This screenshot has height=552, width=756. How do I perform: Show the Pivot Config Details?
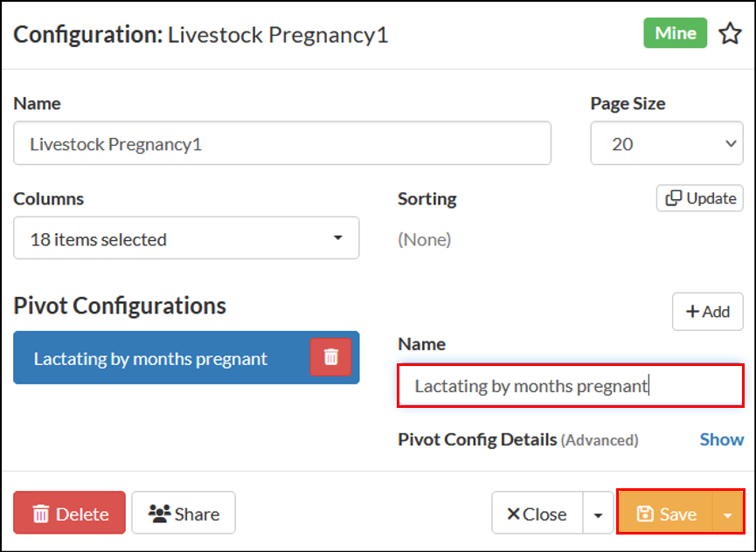pyautogui.click(x=721, y=439)
